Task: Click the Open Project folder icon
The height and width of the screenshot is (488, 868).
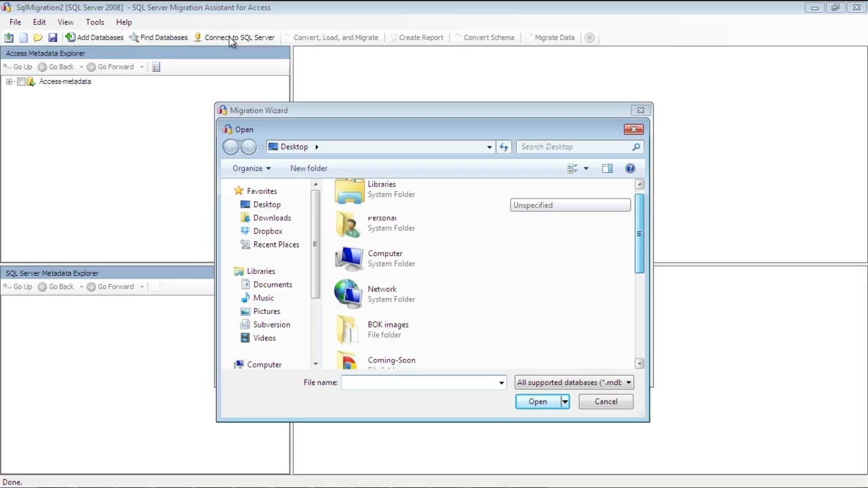Action: 38,37
